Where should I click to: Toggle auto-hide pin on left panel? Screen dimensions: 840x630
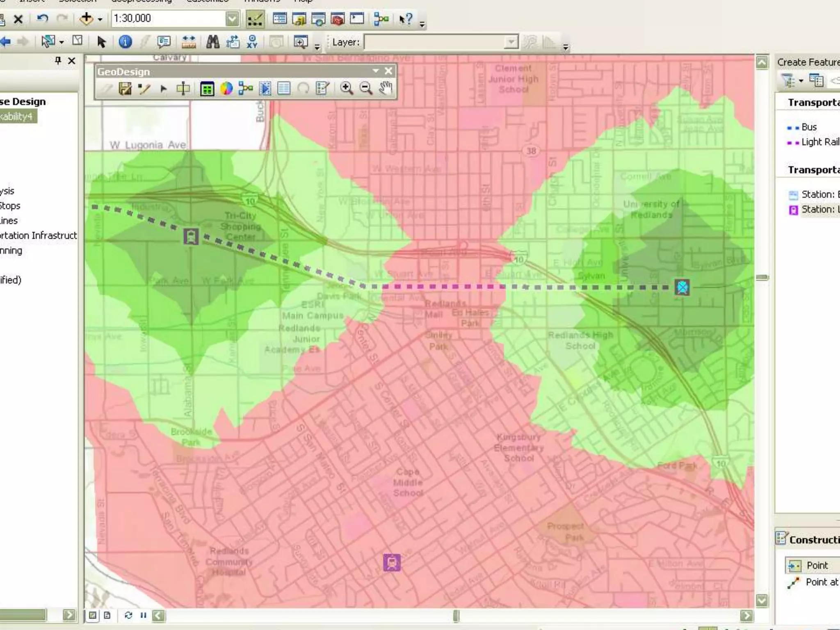tap(58, 61)
